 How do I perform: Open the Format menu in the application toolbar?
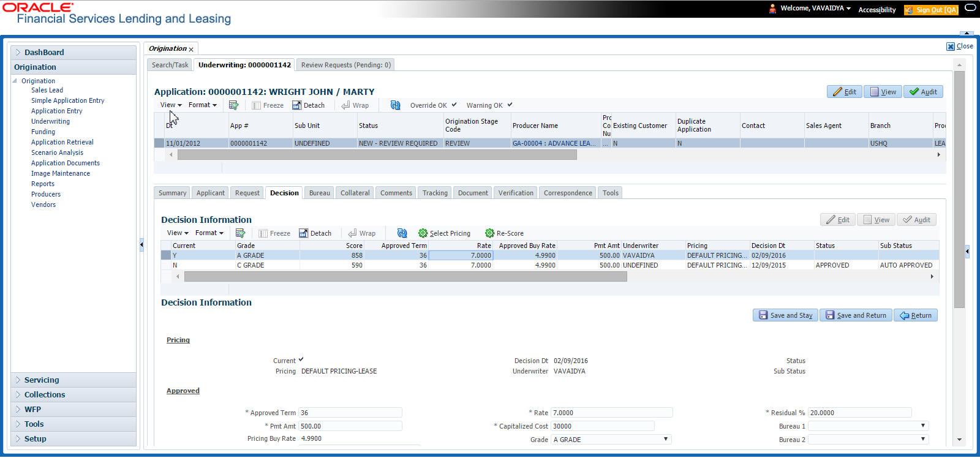point(203,105)
